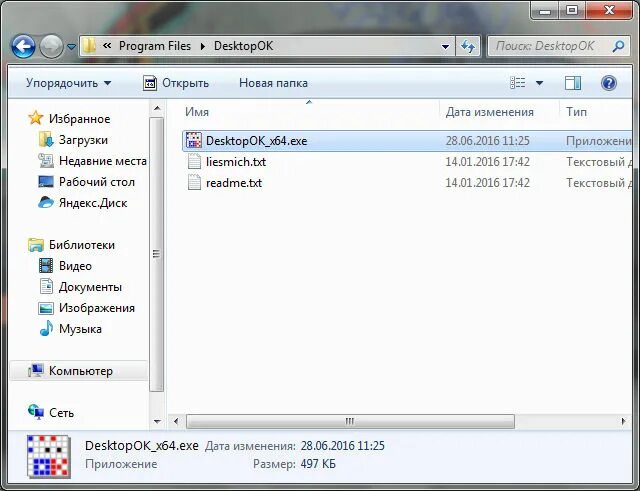Screen dimensions: 640x491
Task: Open the arrow after Program Files breadcrumb
Action: (x=202, y=46)
